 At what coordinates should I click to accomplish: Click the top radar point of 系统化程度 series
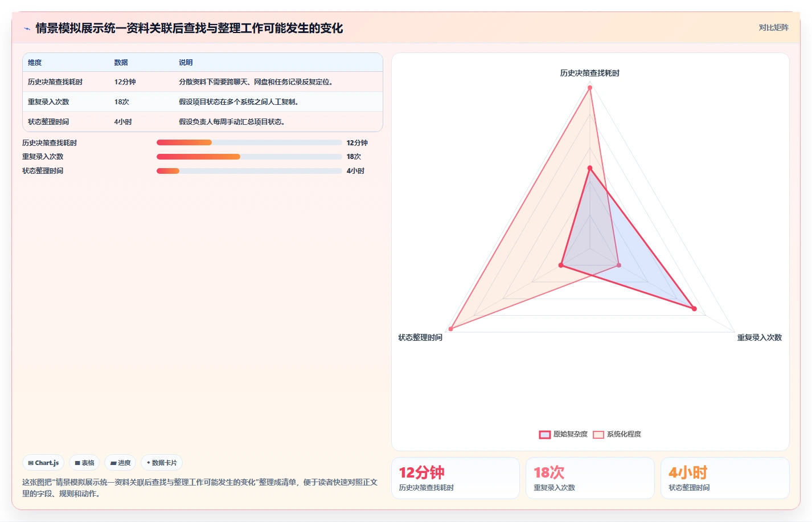point(590,88)
